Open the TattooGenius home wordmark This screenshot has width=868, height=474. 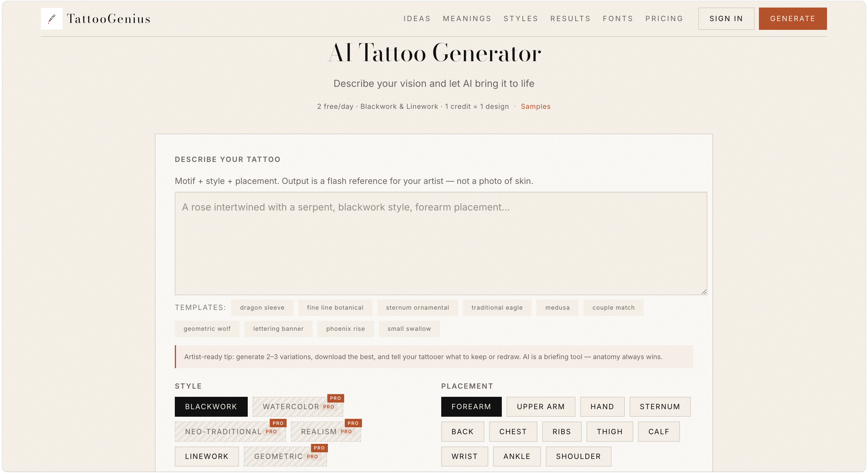pyautogui.click(x=108, y=19)
